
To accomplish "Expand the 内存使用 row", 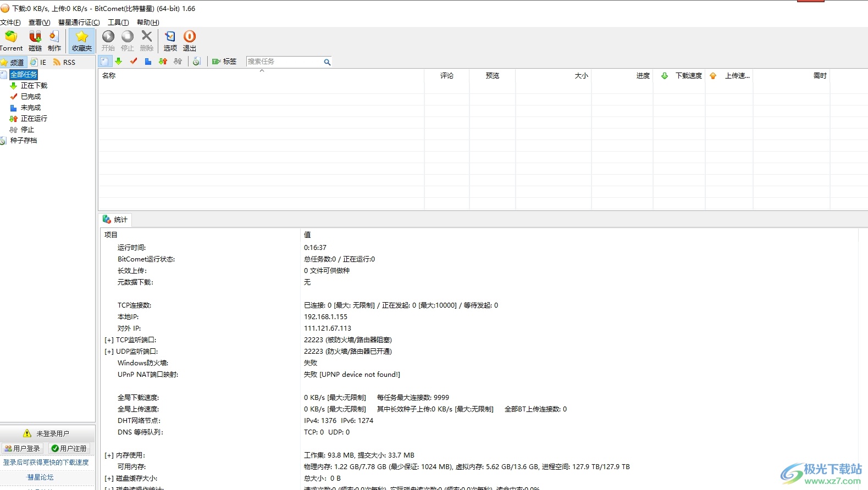I will (109, 456).
